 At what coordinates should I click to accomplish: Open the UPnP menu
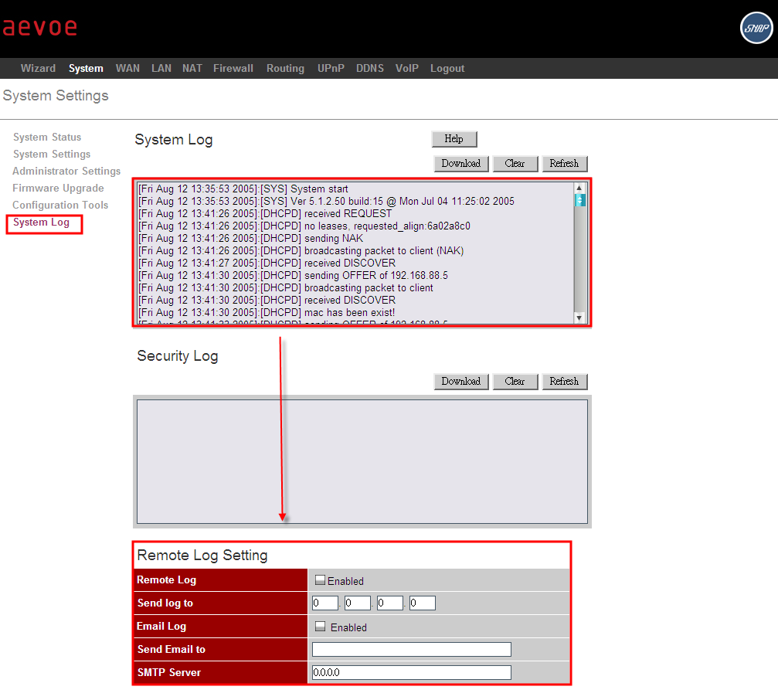point(331,68)
